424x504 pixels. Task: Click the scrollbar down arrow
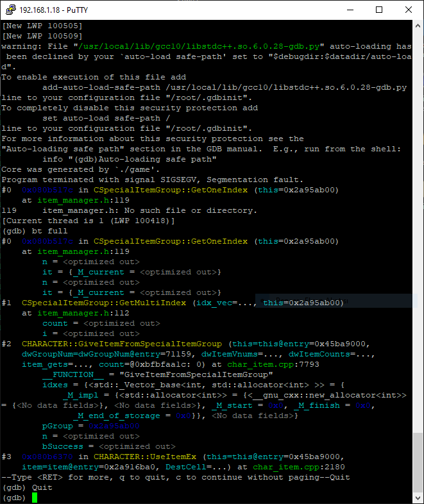[x=418, y=498]
